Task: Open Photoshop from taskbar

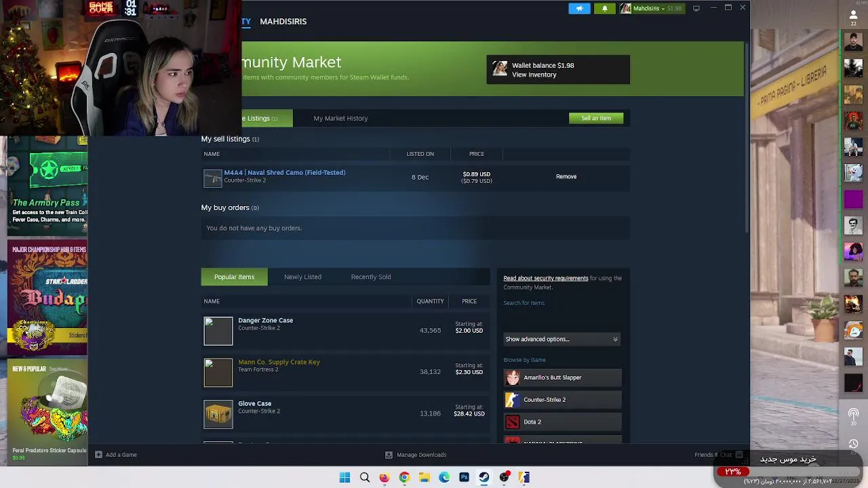Action: (464, 477)
